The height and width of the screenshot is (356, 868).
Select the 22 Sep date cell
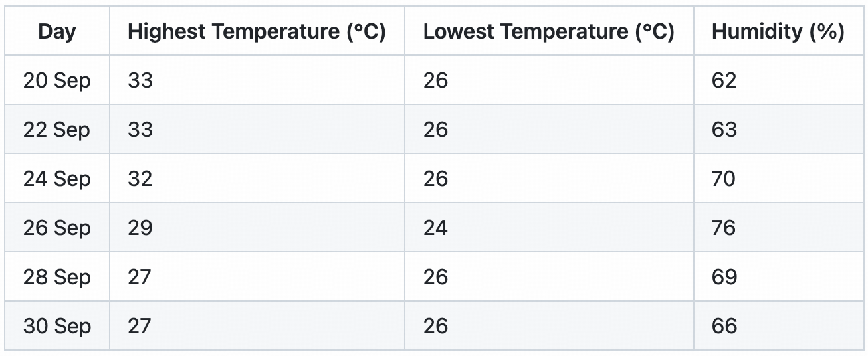click(57, 130)
